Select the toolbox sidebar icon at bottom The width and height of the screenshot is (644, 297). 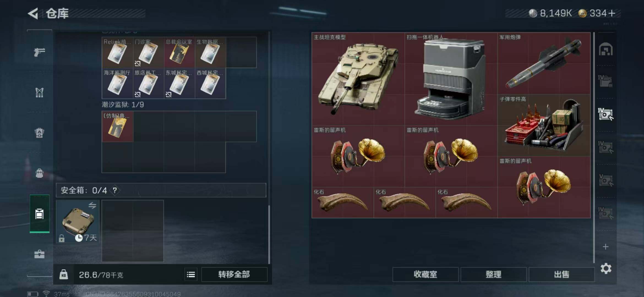click(x=39, y=254)
